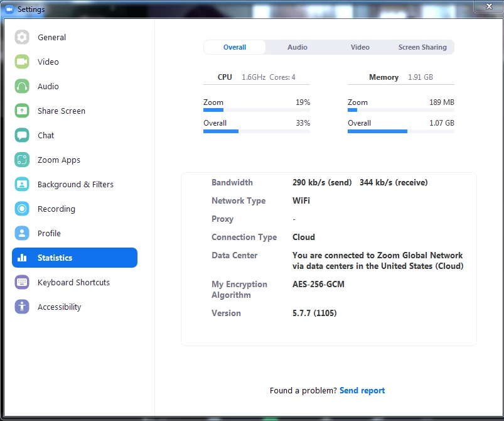
Task: Click the 'WiFi' network value
Action: pyautogui.click(x=301, y=200)
